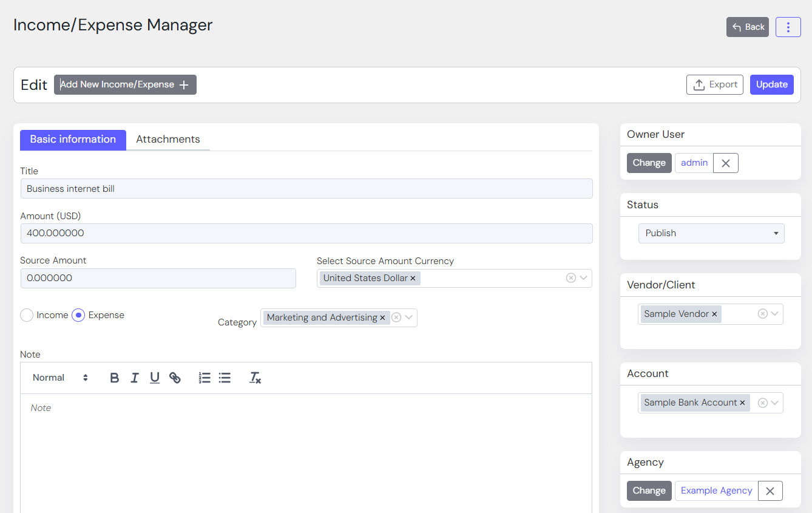
Task: Apply bold formatting in Note editor
Action: [x=114, y=378]
